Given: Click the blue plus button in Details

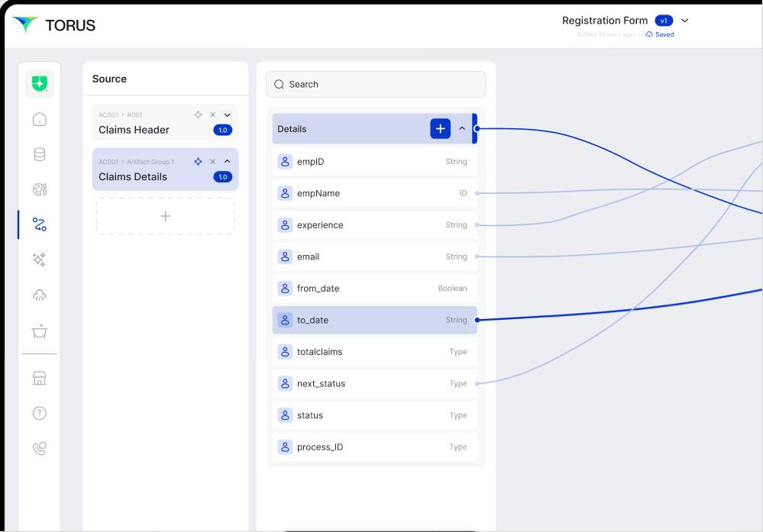Looking at the screenshot, I should [x=440, y=129].
